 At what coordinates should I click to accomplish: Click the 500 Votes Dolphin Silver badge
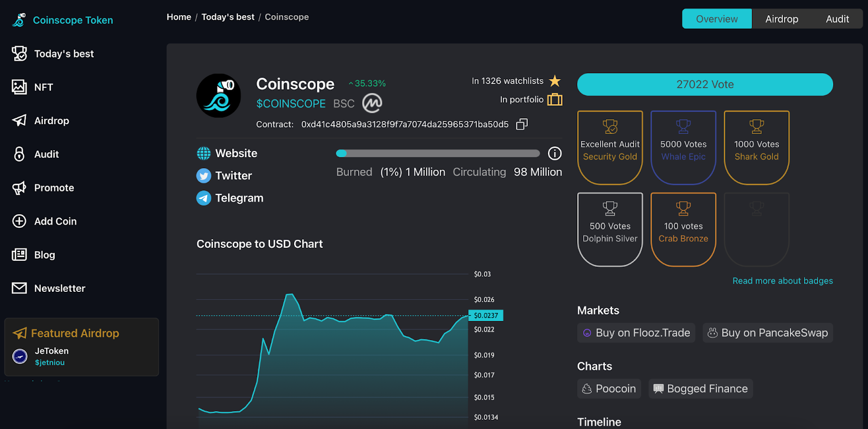pos(610,229)
